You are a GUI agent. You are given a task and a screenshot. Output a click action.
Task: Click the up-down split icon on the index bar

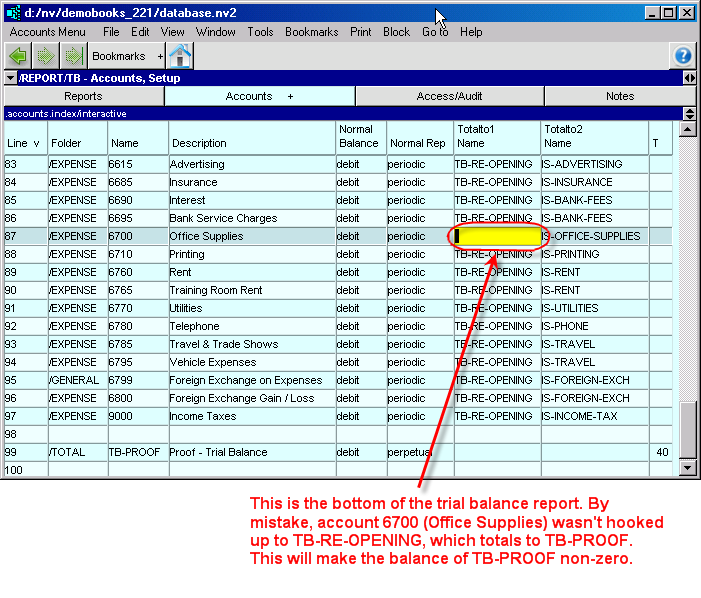coord(689,114)
